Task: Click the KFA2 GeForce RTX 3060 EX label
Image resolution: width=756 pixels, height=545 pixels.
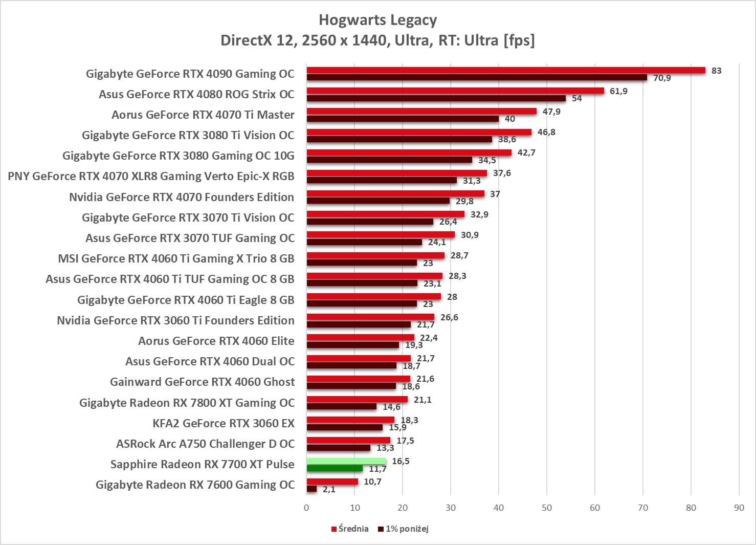Action: coord(224,423)
